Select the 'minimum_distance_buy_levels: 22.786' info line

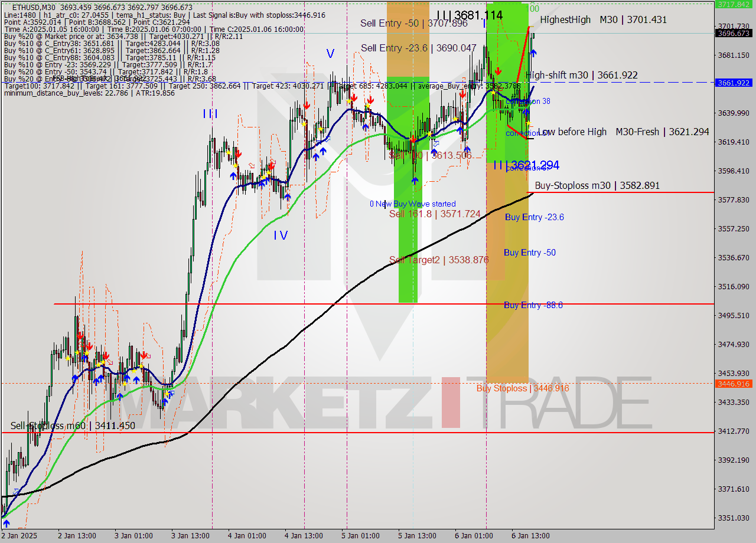coord(89,93)
